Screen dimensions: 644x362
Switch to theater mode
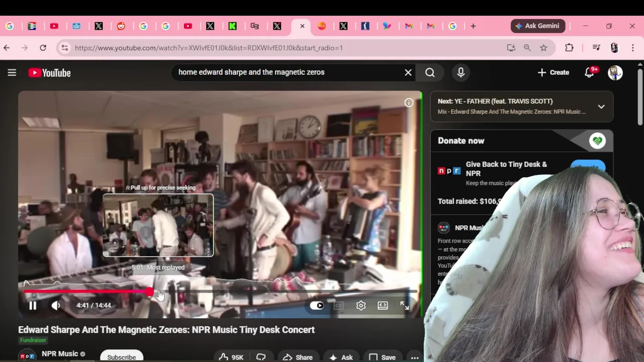coord(383,305)
